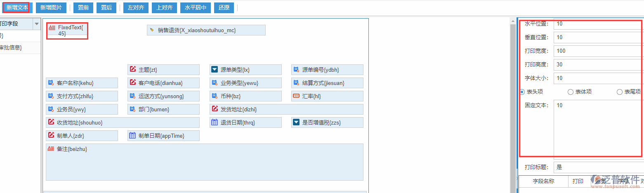
Task: Select the 表尾项 radio button
Action: click(x=619, y=92)
